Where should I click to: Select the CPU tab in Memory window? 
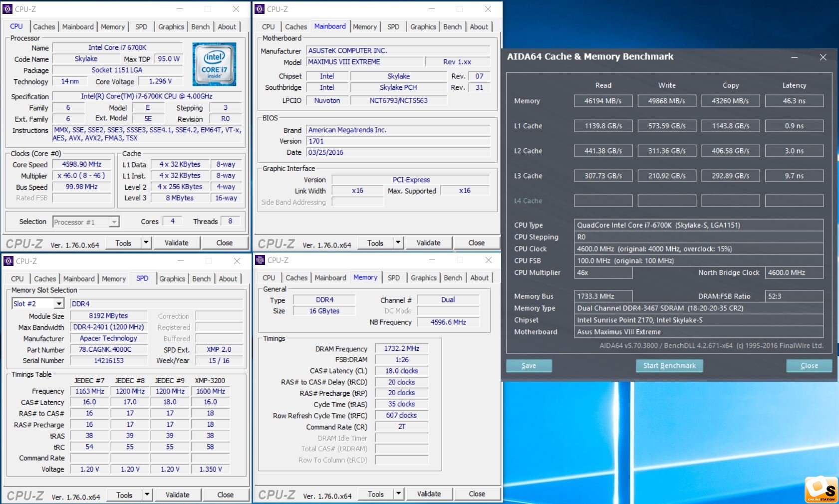coord(269,278)
